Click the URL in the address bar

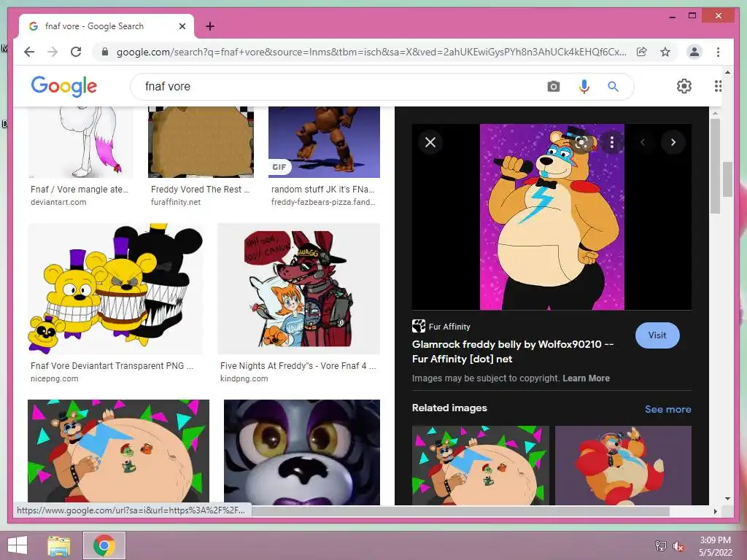[x=371, y=52]
